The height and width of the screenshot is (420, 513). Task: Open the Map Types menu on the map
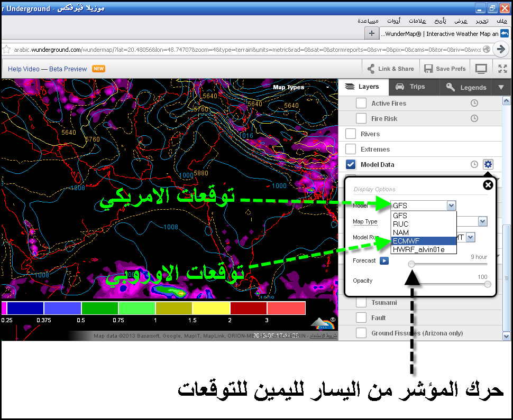pos(301,87)
